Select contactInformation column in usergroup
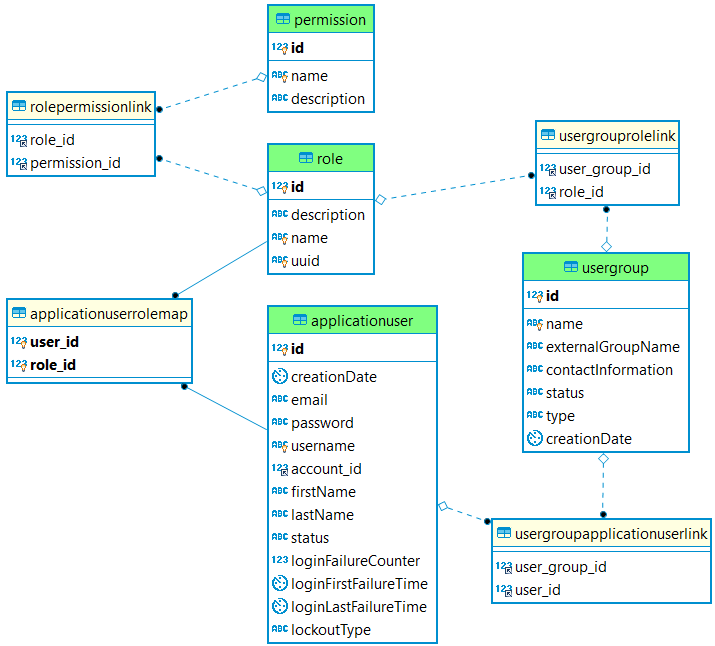 606,370
